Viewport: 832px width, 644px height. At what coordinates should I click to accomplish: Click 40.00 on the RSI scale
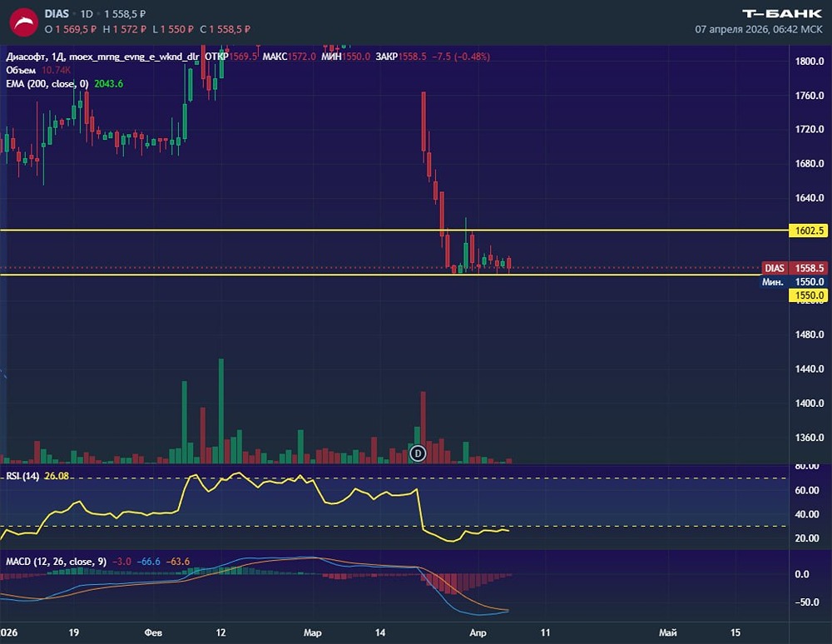pos(807,514)
